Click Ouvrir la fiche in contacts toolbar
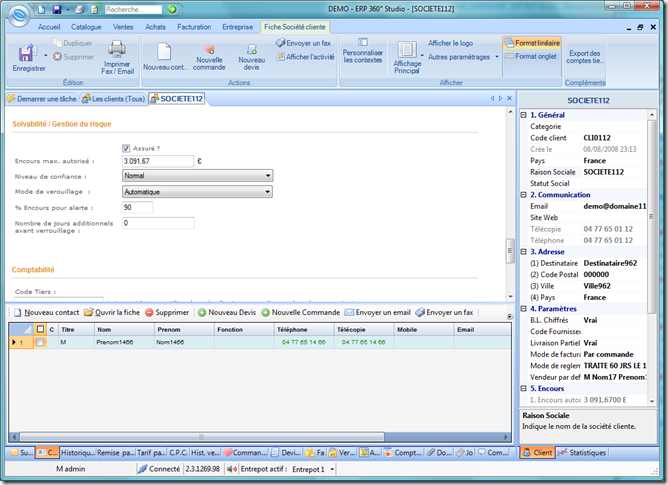The height and width of the screenshot is (485, 668). pos(112,312)
